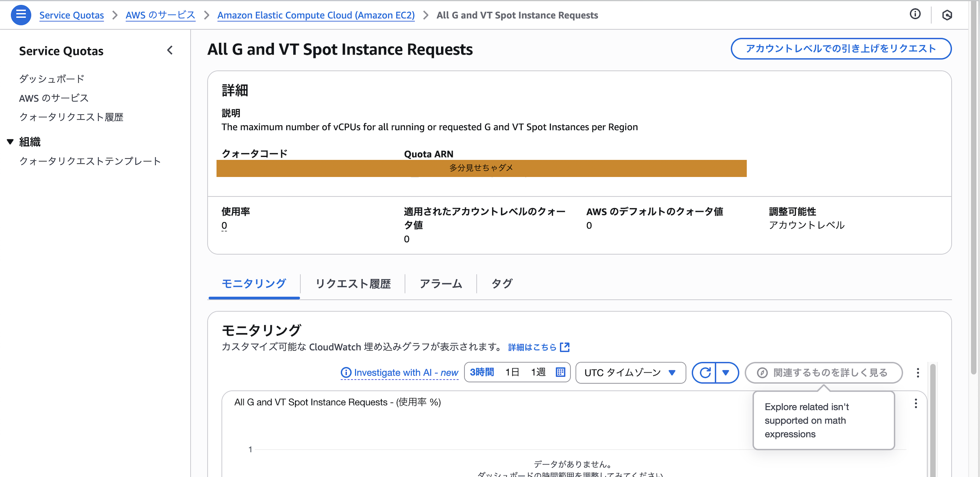
Task: Click the Investigate with AI info icon
Action: coord(346,373)
